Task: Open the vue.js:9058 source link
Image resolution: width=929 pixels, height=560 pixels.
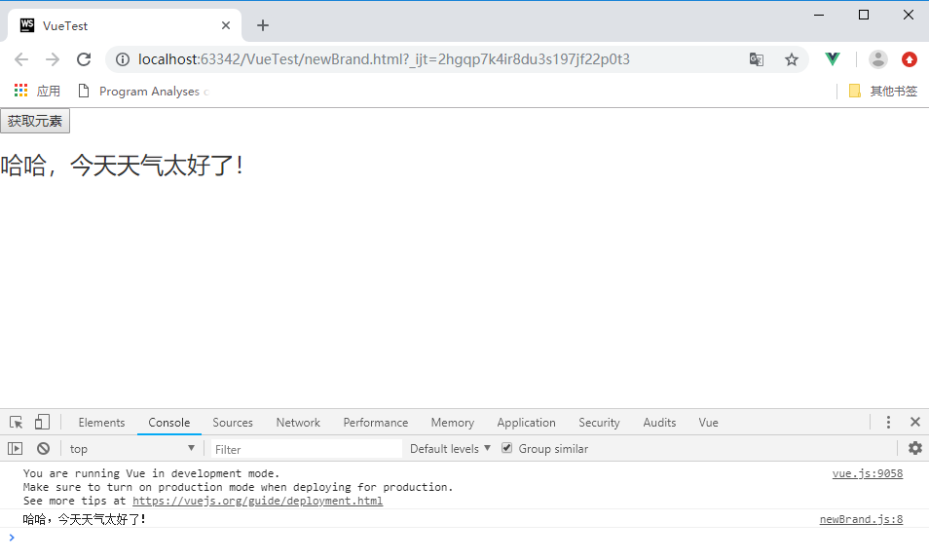Action: 868,473
